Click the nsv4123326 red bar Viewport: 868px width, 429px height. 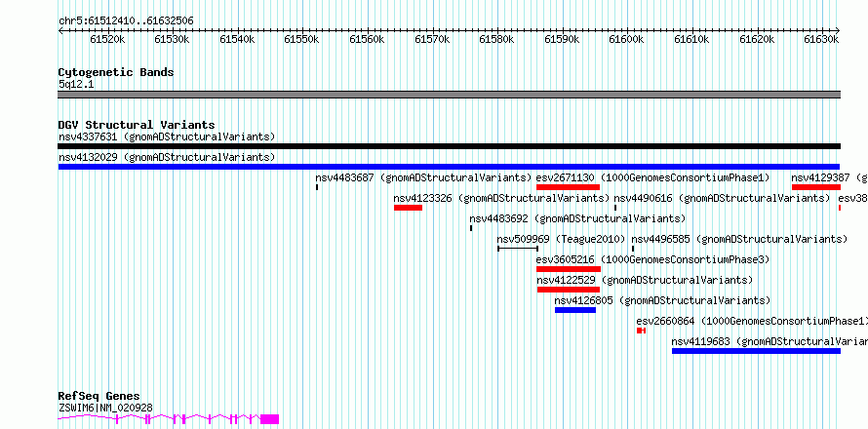pyautogui.click(x=408, y=208)
